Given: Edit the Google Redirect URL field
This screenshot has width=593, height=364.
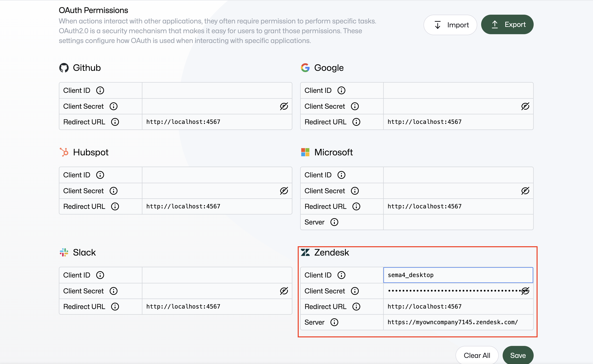Looking at the screenshot, I should pos(458,122).
